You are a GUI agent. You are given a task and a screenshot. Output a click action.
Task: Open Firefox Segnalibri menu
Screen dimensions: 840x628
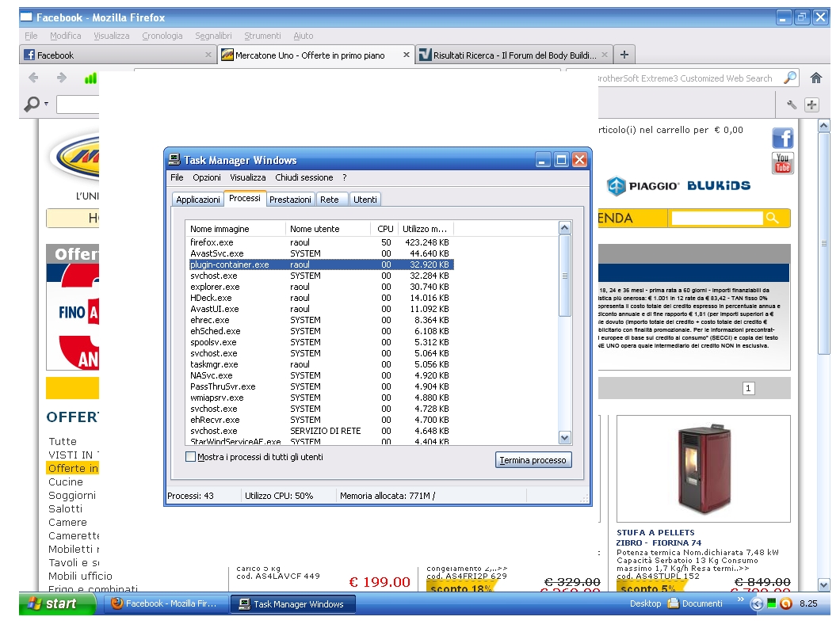tap(213, 36)
